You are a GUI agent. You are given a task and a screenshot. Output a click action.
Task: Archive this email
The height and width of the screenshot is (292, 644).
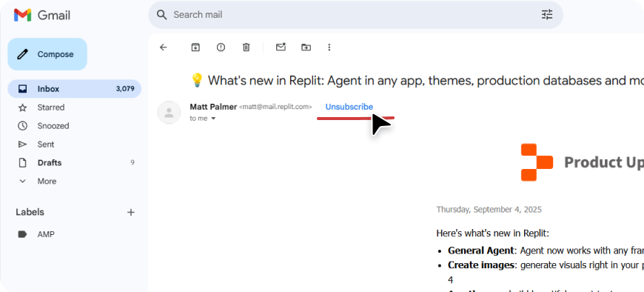(195, 47)
